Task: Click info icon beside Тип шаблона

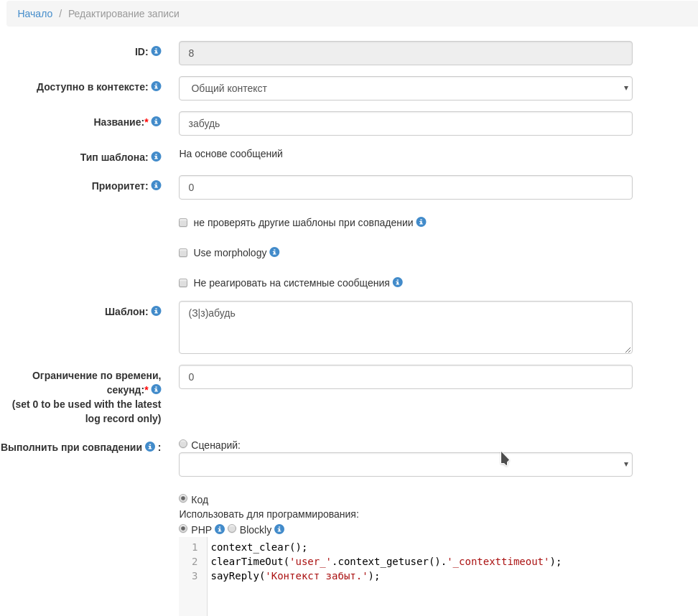Action: (x=156, y=157)
